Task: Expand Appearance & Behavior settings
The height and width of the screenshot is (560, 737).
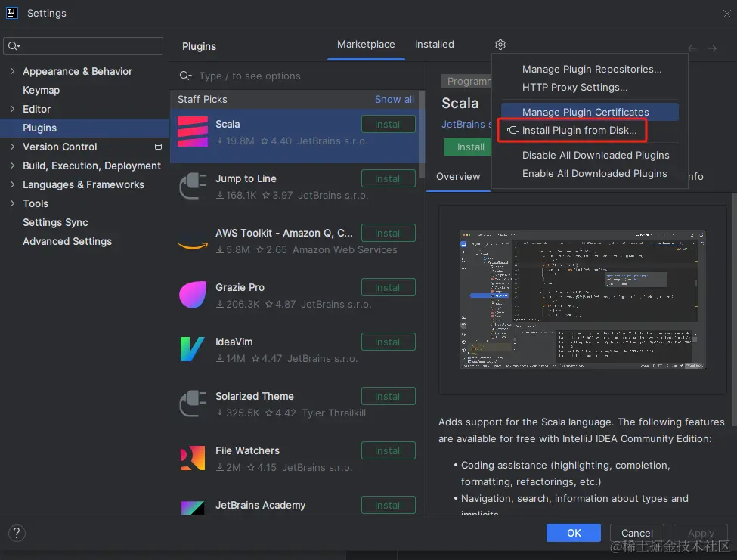Action: tap(13, 71)
